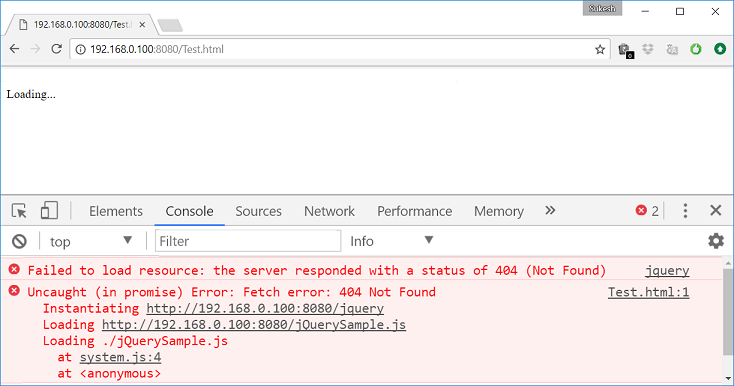Open the Info log level dropdown

(391, 241)
